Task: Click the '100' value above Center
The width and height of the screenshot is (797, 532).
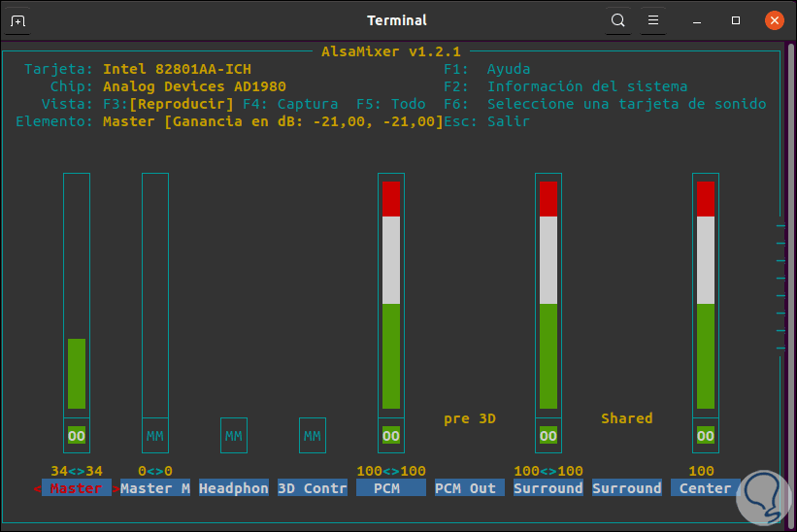Action: pyautogui.click(x=701, y=471)
